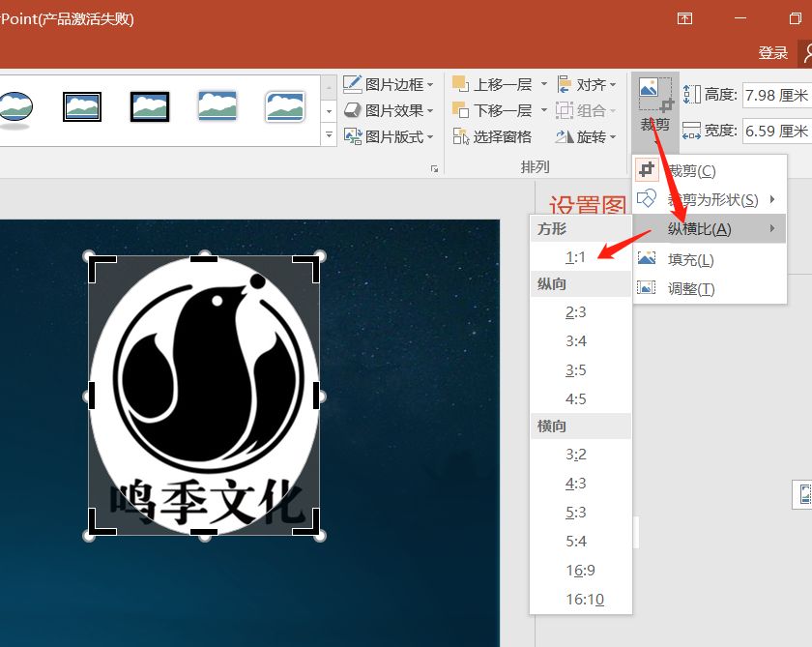
Task: Click the ribbon display options icon
Action: point(684,18)
